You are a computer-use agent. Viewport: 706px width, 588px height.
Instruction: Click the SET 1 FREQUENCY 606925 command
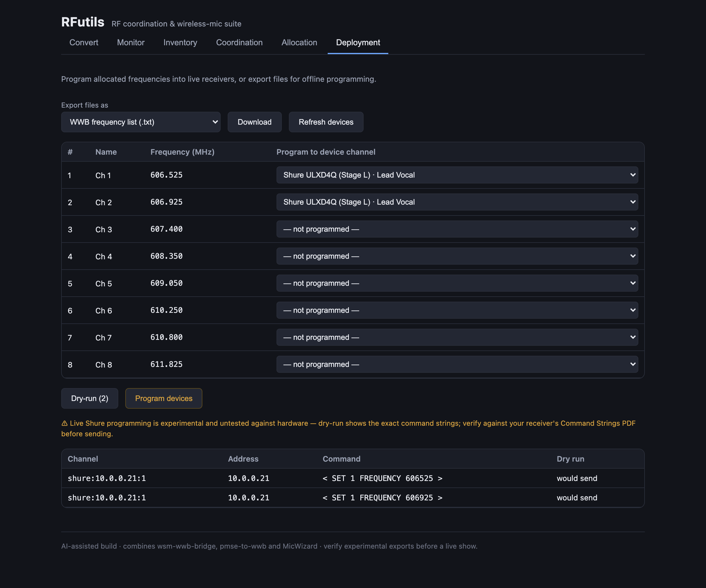coord(382,498)
